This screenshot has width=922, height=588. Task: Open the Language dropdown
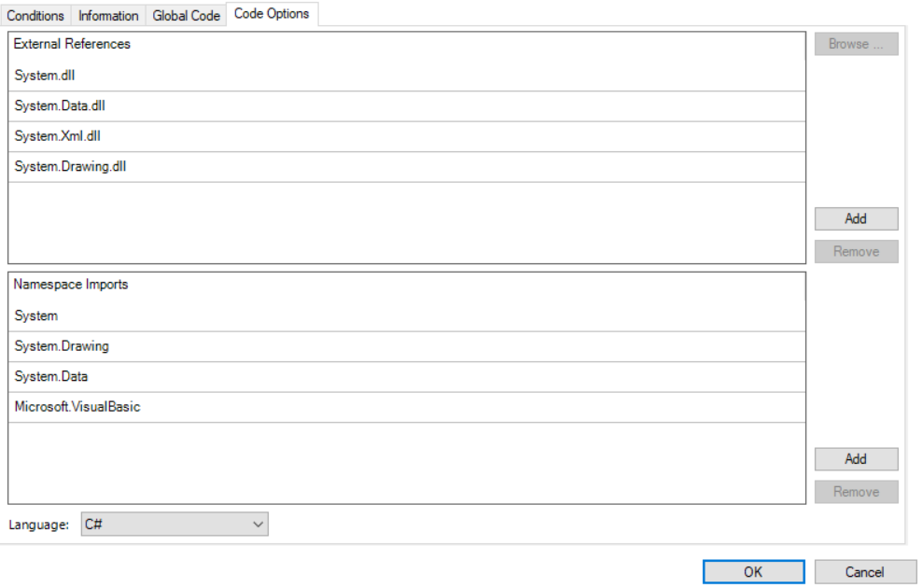(174, 525)
